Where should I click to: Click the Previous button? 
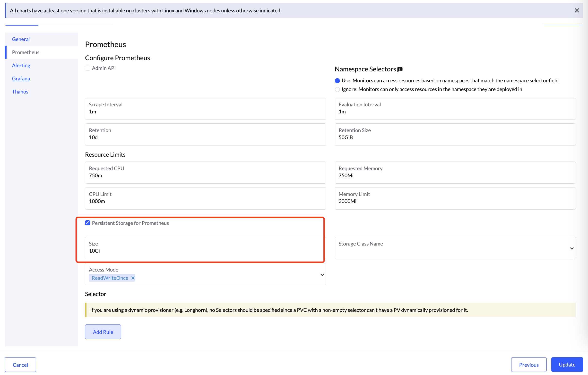(528, 365)
